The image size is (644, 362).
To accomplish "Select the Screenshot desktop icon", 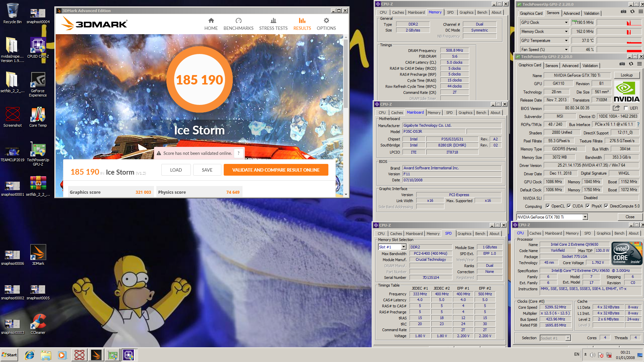I will point(12,117).
